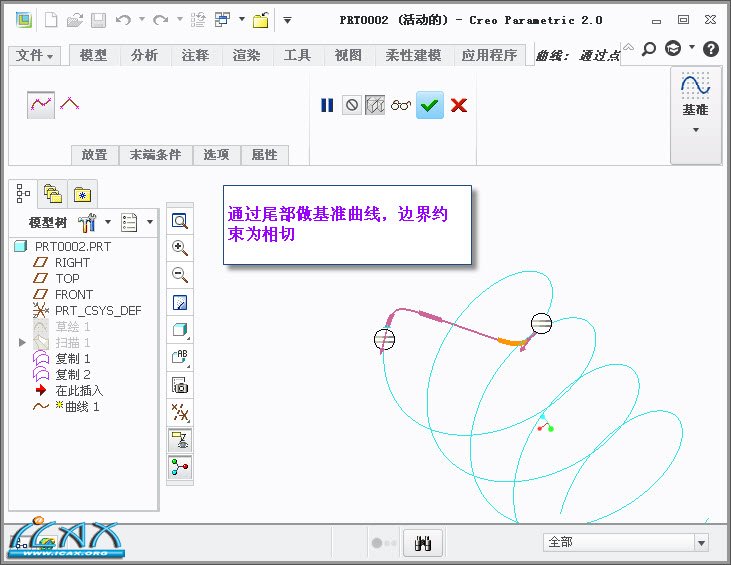This screenshot has width=731, height=565.
Task: Open the 末端条件 panel
Action: point(155,155)
